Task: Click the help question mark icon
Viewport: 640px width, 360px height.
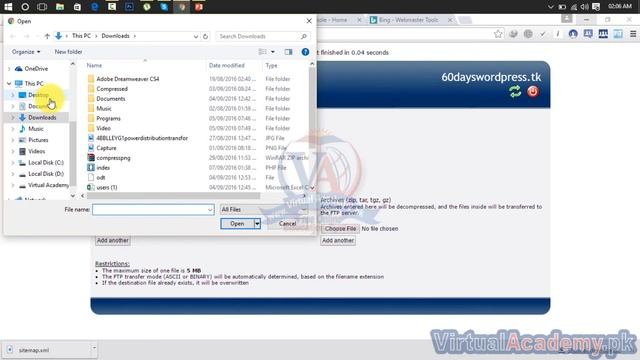Action: click(305, 52)
